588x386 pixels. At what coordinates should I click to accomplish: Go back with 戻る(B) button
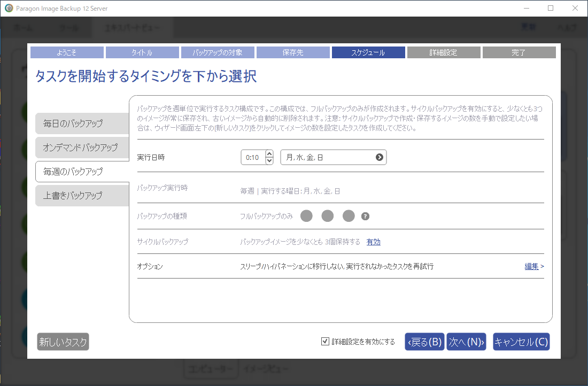tap(424, 342)
